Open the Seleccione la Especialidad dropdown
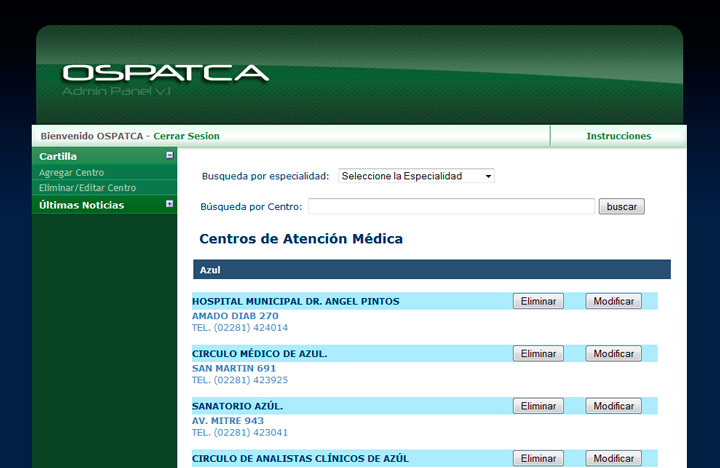Image resolution: width=720 pixels, height=468 pixels. 416,176
